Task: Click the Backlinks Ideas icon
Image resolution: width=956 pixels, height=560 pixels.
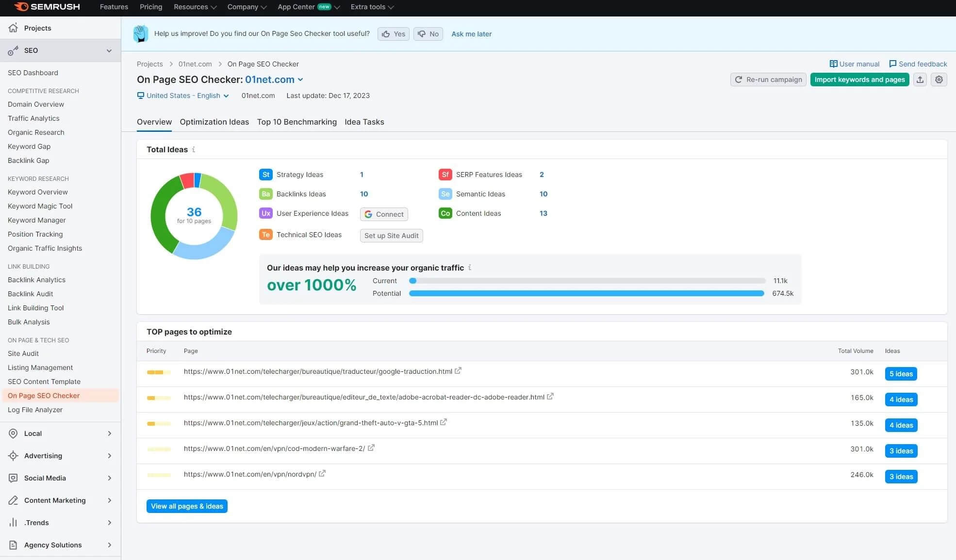Action: point(264,194)
